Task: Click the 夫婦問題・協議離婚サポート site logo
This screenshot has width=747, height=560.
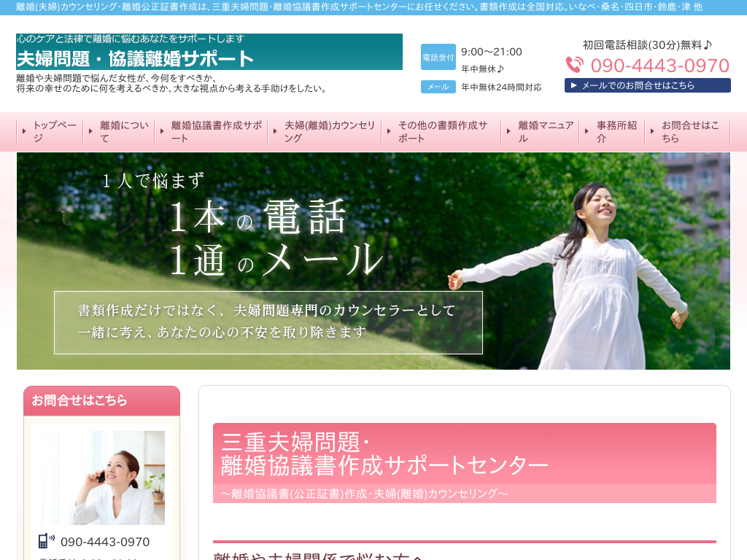Action: click(x=209, y=52)
